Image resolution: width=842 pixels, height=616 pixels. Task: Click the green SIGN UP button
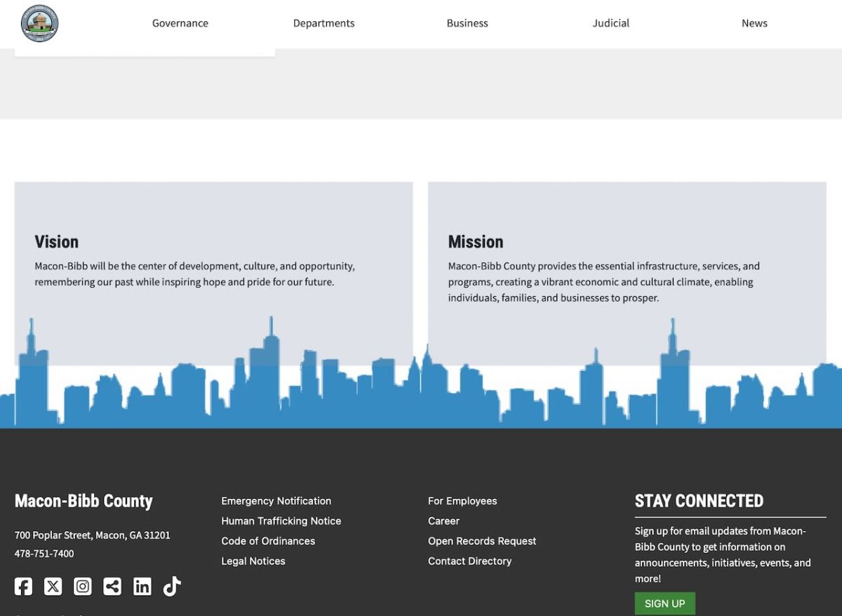click(665, 603)
